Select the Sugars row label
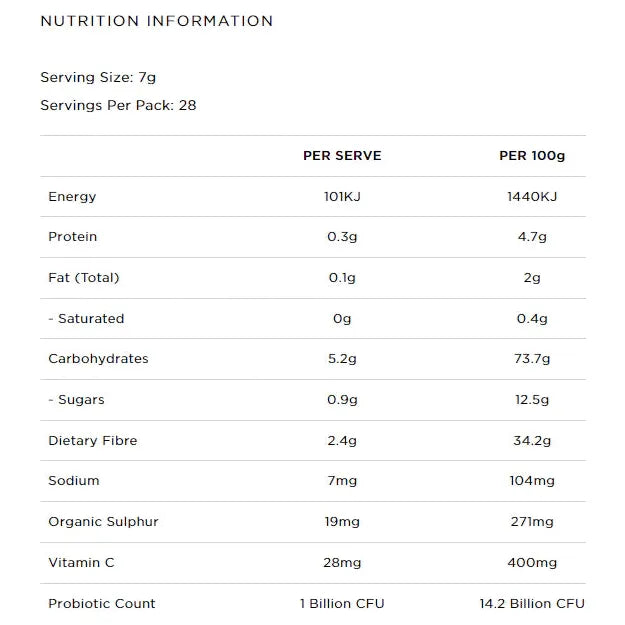Viewport: 625px width, 625px height. tap(76, 400)
